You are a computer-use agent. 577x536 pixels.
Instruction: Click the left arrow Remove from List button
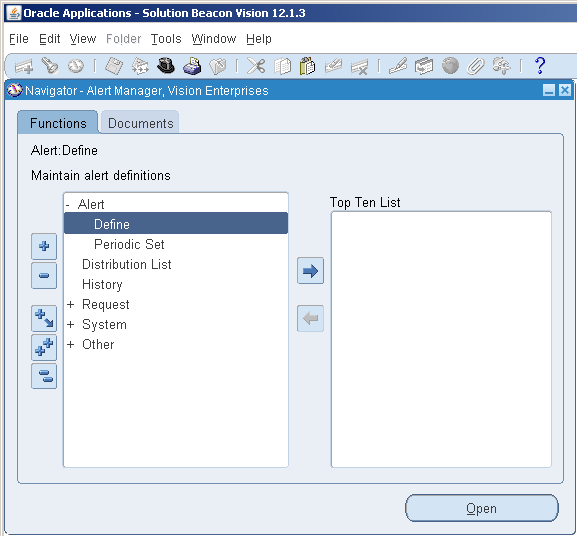click(x=310, y=318)
